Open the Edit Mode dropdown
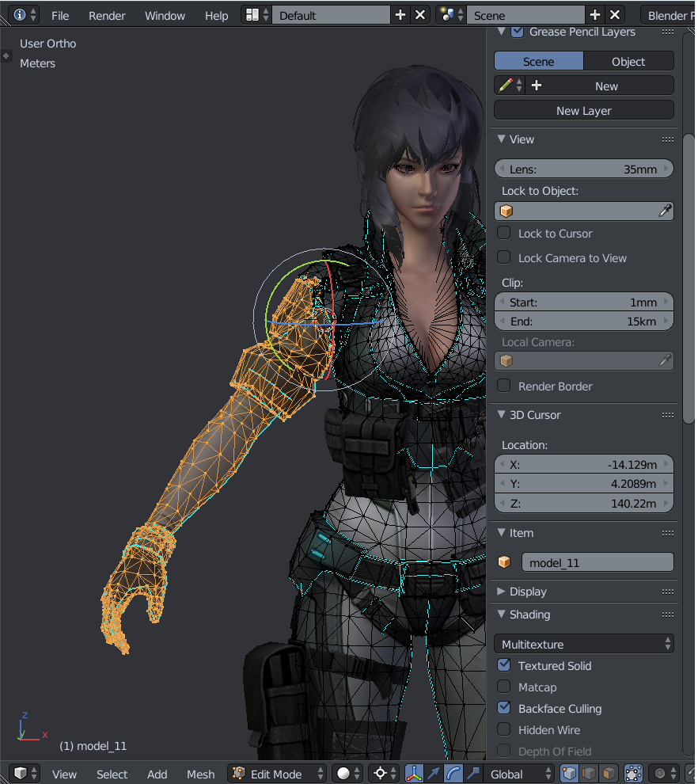 pyautogui.click(x=277, y=774)
